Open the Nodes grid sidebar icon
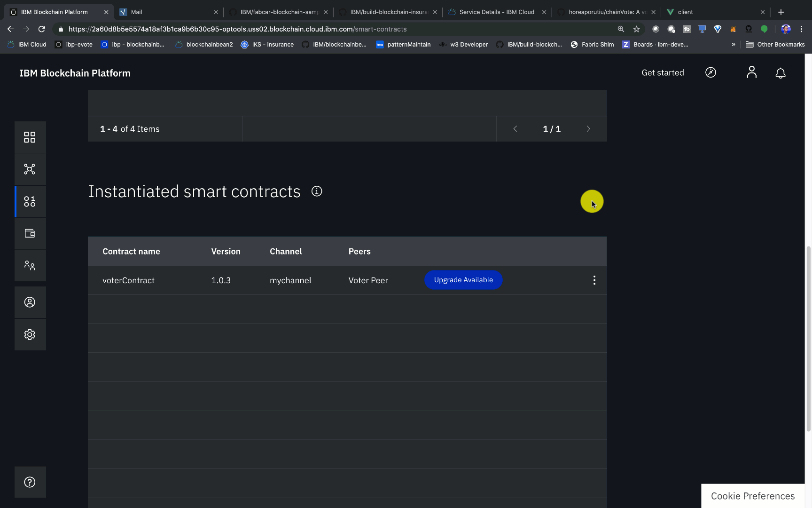Image resolution: width=812 pixels, height=508 pixels. 30,137
